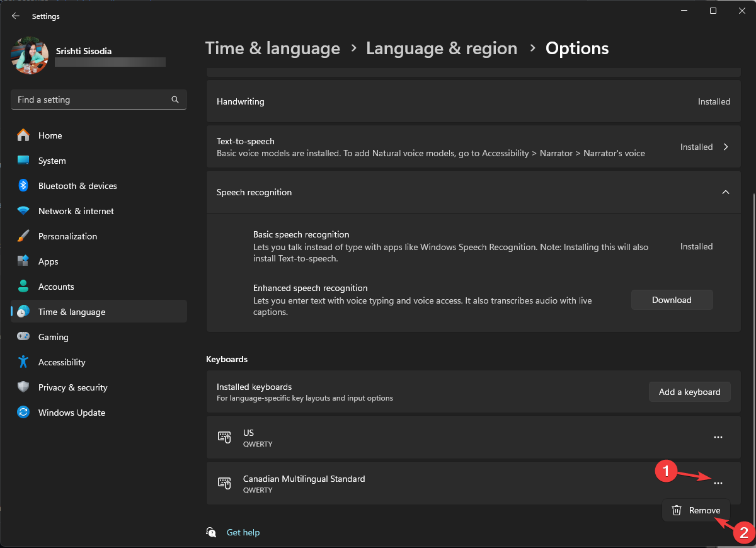
Task: Open Privacy & security settings
Action: pyautogui.click(x=72, y=387)
